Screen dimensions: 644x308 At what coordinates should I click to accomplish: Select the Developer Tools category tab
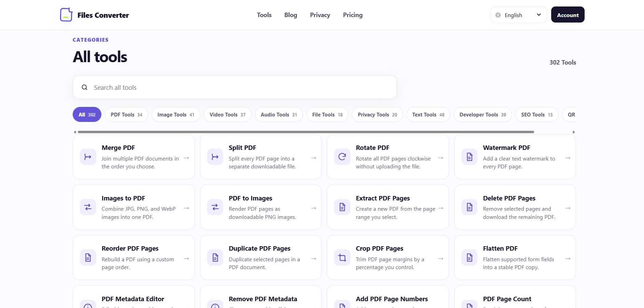(483, 114)
